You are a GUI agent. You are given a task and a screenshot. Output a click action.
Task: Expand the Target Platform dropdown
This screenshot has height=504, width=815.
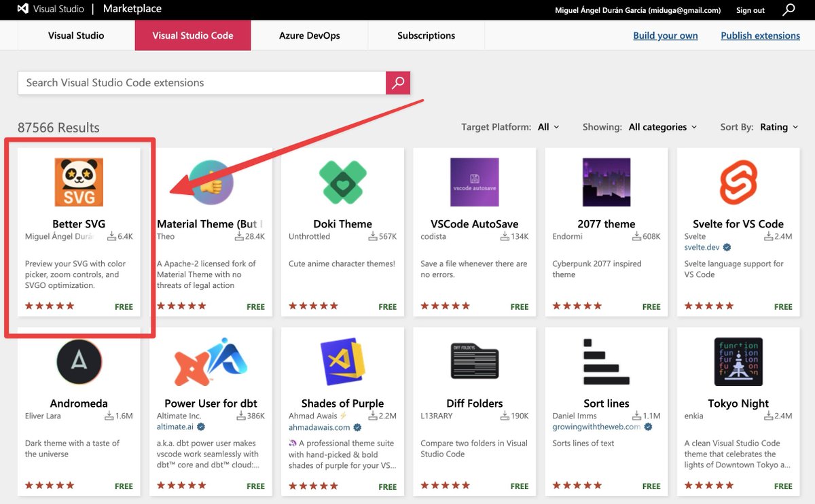pos(548,127)
